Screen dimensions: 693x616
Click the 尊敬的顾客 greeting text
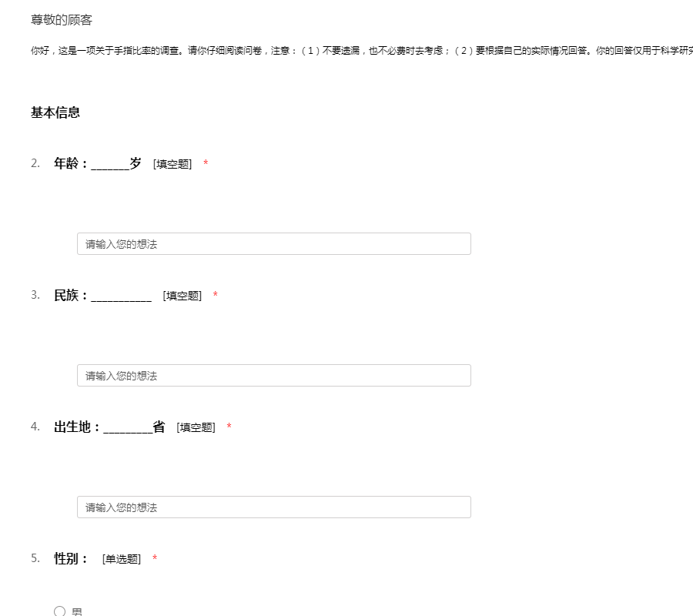62,20
